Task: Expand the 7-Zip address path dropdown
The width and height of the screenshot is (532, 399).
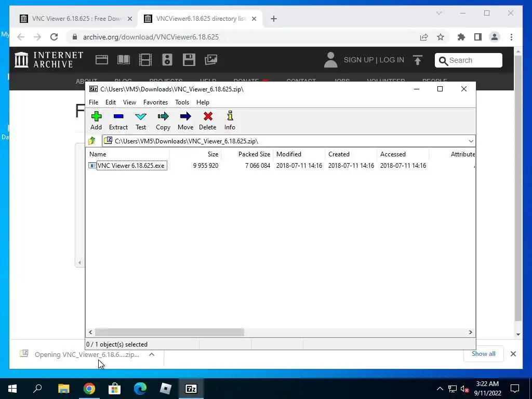Action: click(471, 141)
